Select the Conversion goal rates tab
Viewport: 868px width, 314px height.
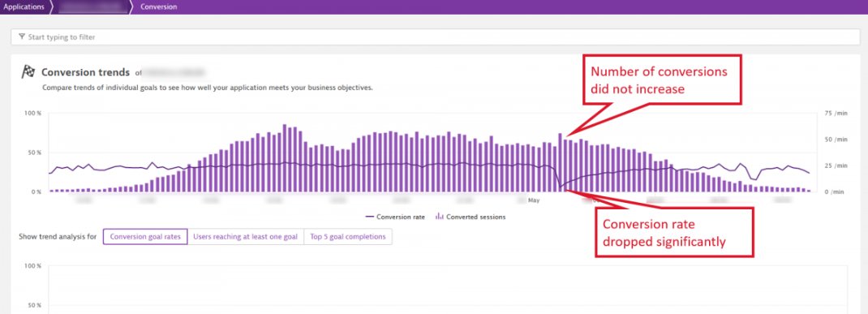coord(145,237)
